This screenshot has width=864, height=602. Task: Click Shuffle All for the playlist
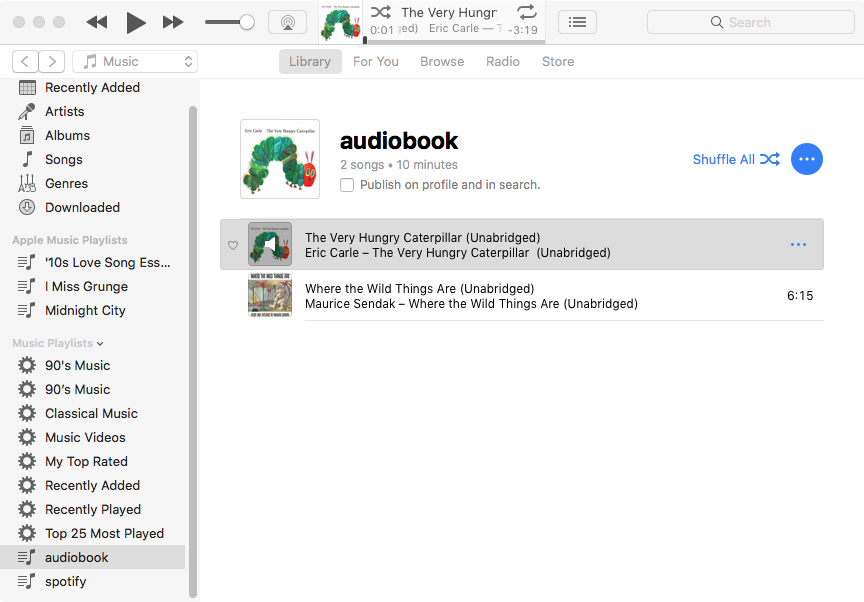736,159
